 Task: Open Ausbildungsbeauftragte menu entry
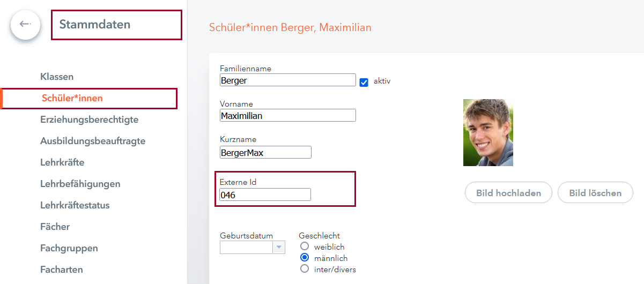click(93, 141)
